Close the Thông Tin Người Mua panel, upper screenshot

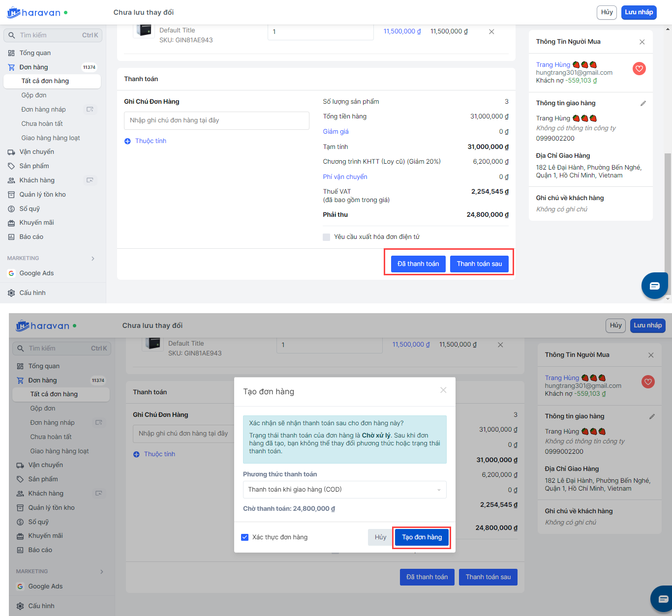642,42
